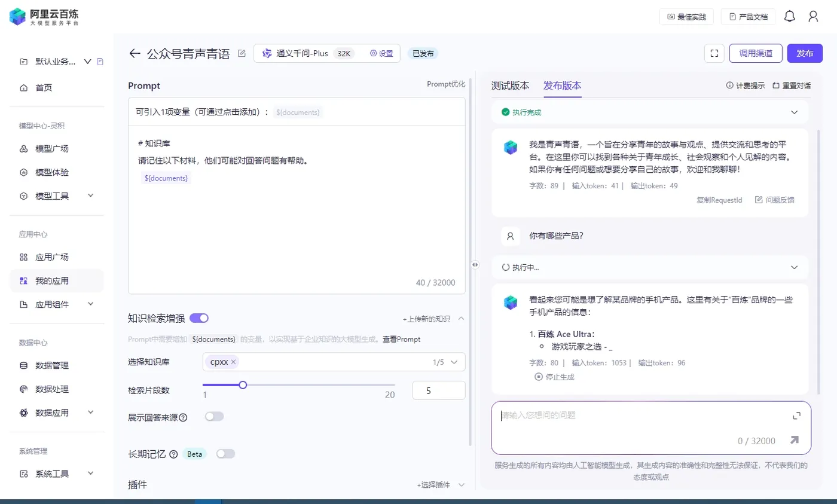837x504 pixels.
Task: Click 上传新的知识 link
Action: (x=426, y=319)
